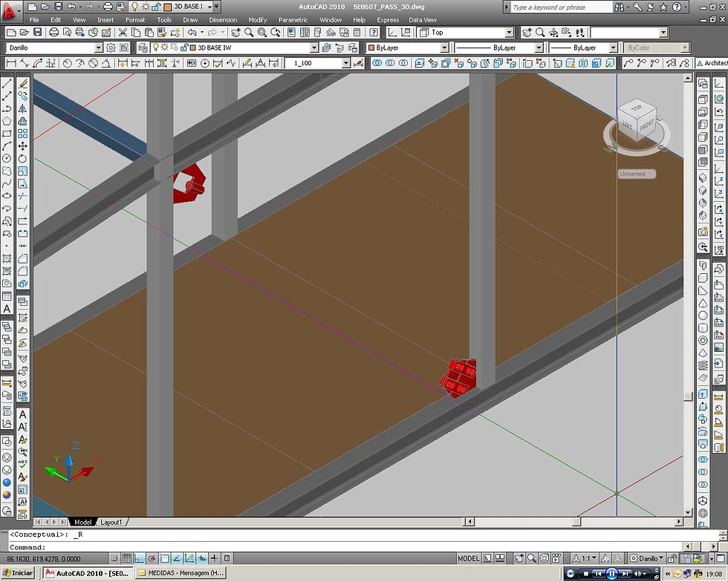Toggle Polar Tracking in status bar
This screenshot has width=728, height=582.
click(152, 558)
